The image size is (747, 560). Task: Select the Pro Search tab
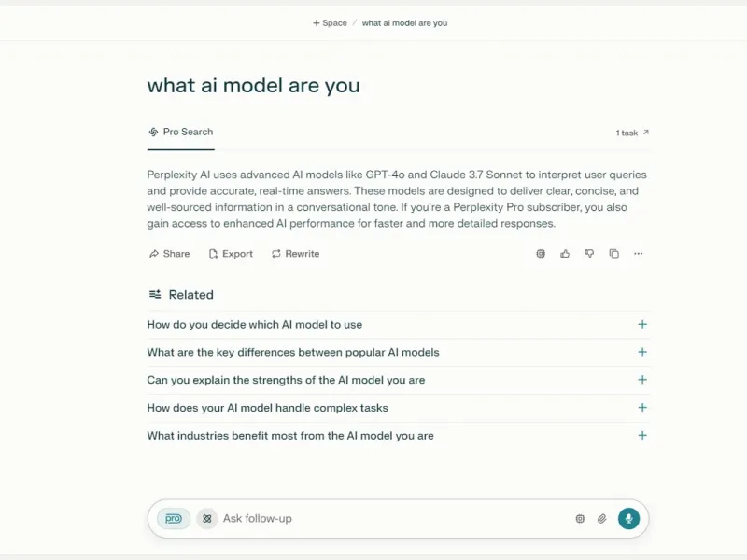[181, 132]
